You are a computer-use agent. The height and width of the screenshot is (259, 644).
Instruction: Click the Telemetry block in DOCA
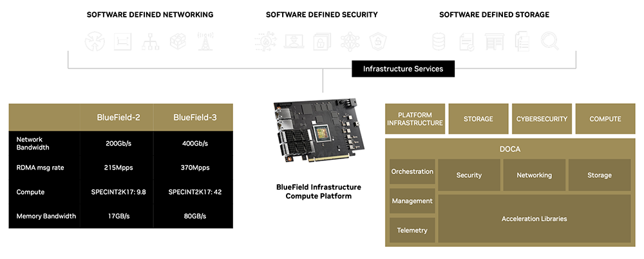(412, 230)
